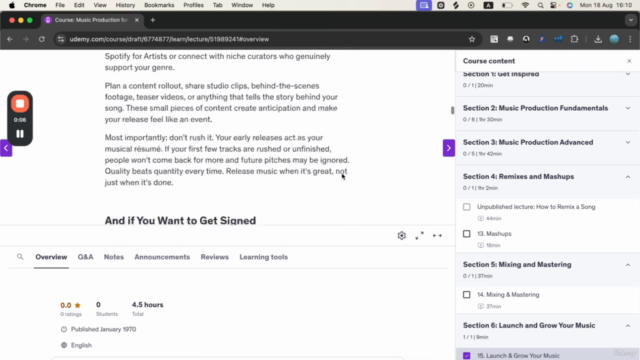Toggle expanded view arrows

point(437,236)
